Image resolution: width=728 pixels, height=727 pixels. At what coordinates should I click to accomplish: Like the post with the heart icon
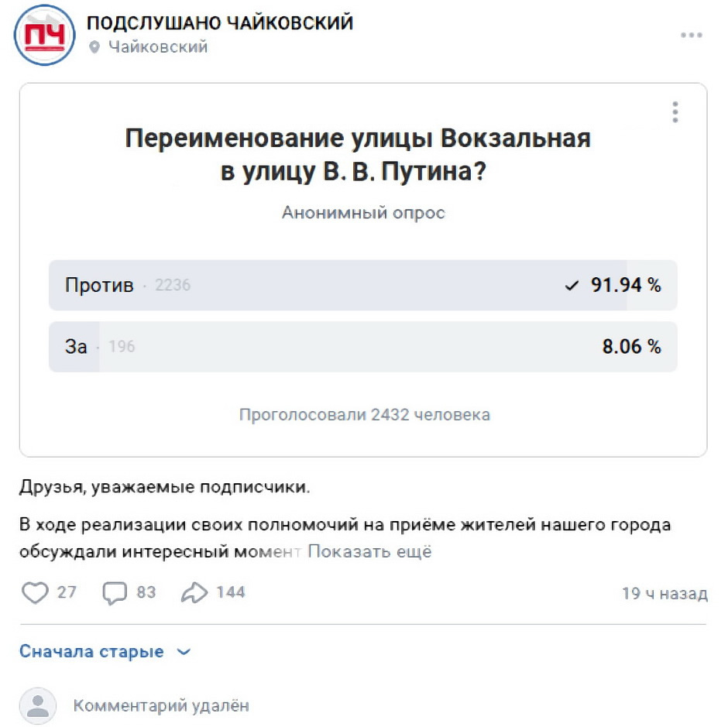[35, 593]
